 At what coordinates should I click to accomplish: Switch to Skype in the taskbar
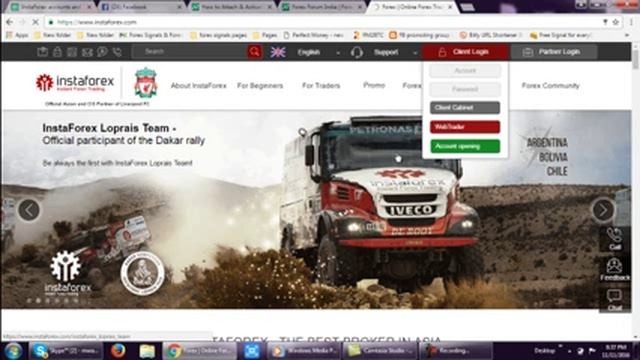(67, 351)
